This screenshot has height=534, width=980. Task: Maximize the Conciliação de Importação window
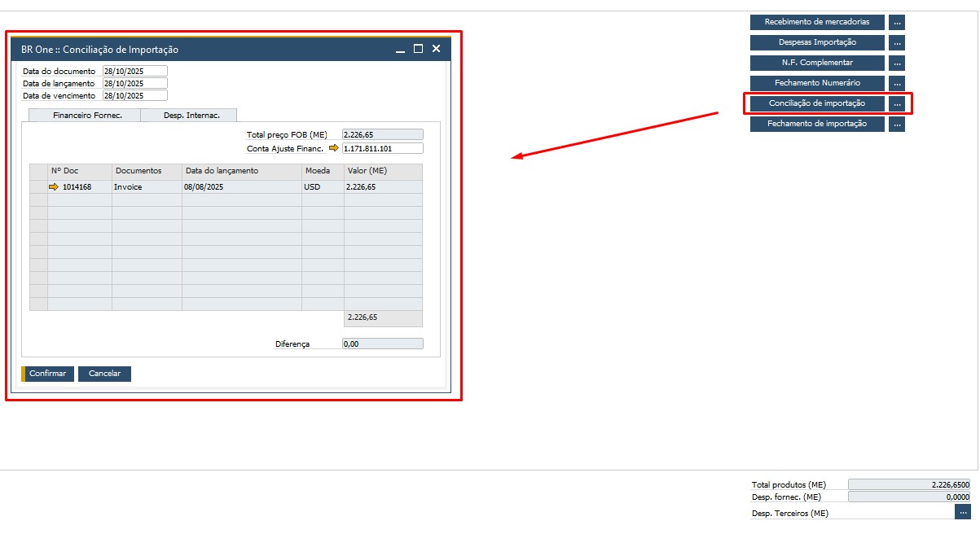click(418, 49)
